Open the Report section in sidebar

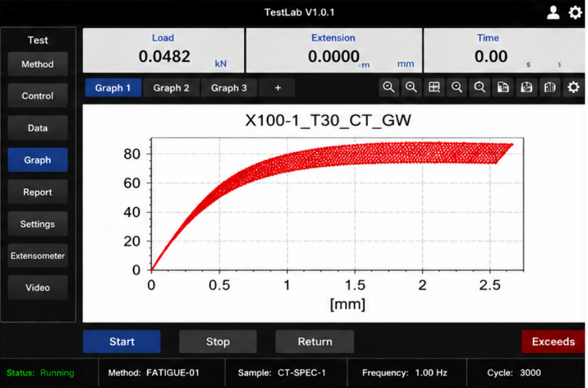(x=37, y=192)
